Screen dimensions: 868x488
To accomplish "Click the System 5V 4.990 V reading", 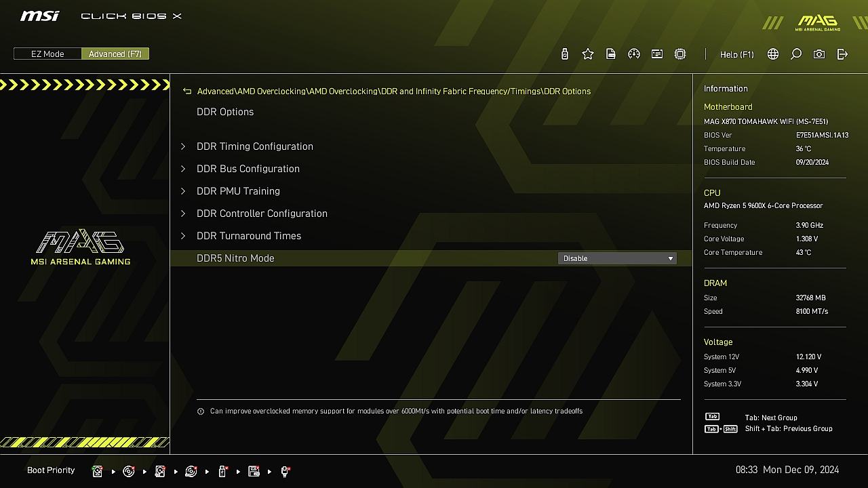I will 807,371.
